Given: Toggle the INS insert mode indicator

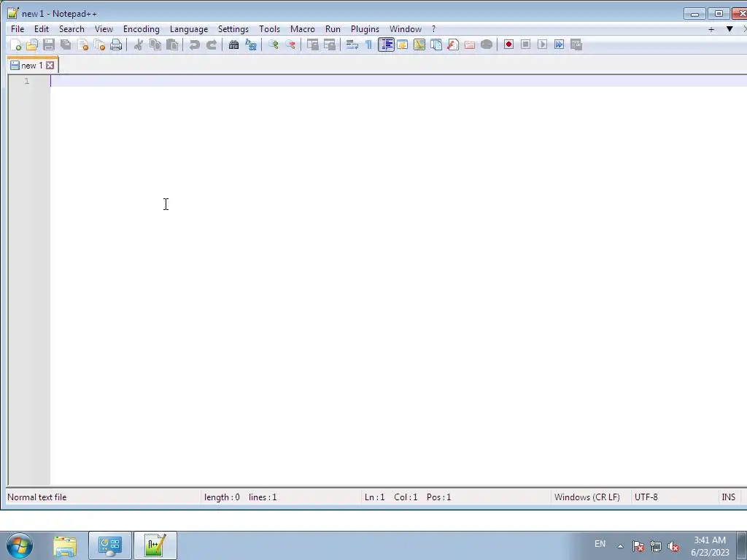Looking at the screenshot, I should (729, 497).
